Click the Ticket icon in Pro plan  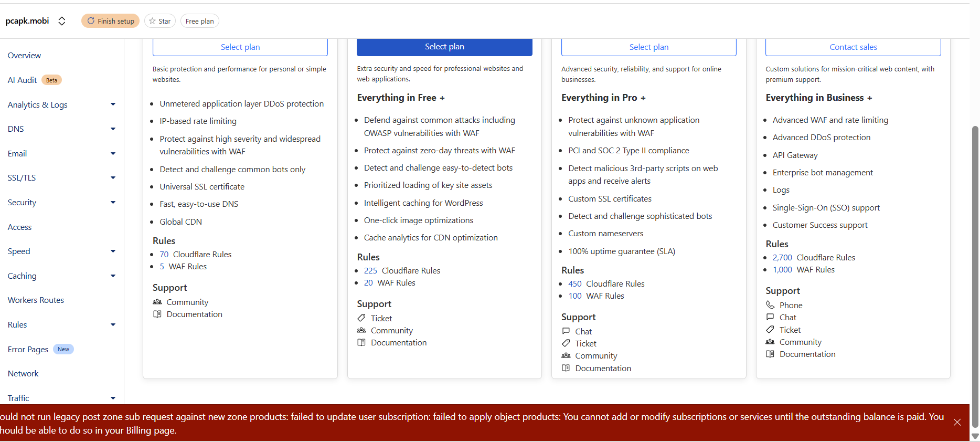[x=361, y=318]
